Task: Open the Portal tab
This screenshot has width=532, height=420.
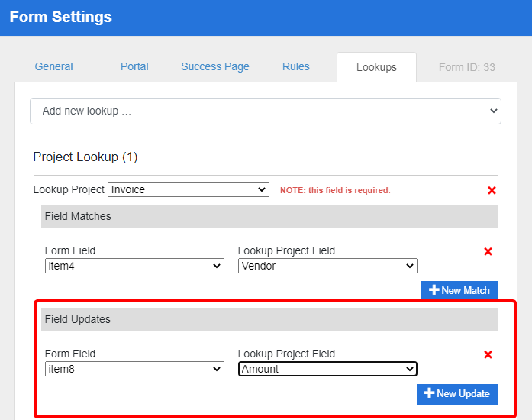Action: tap(134, 66)
